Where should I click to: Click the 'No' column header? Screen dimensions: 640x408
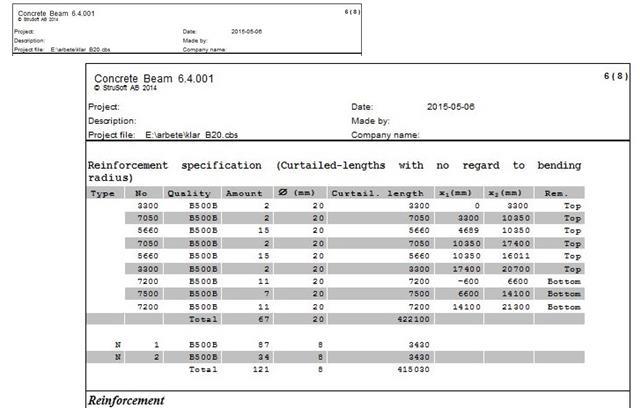pos(141,193)
